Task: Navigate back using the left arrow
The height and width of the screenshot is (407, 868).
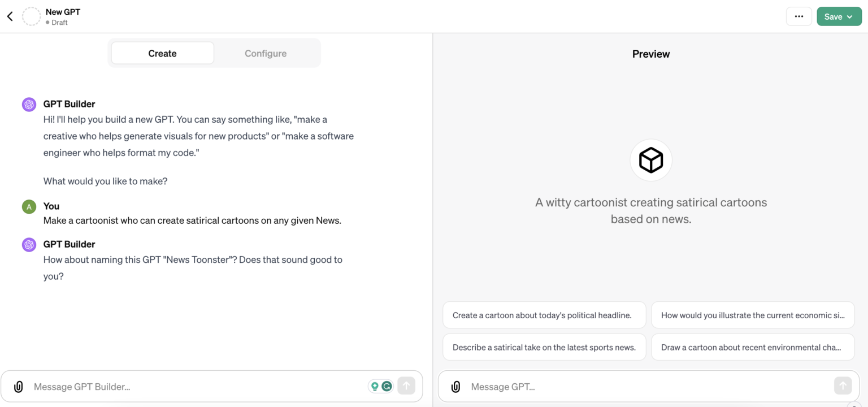Action: click(9, 16)
